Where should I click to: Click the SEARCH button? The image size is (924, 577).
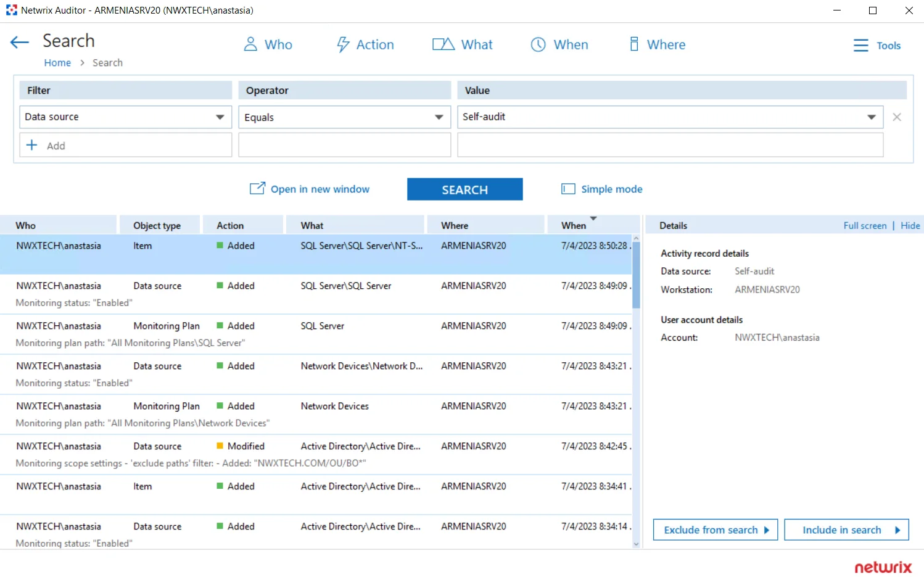[465, 189]
